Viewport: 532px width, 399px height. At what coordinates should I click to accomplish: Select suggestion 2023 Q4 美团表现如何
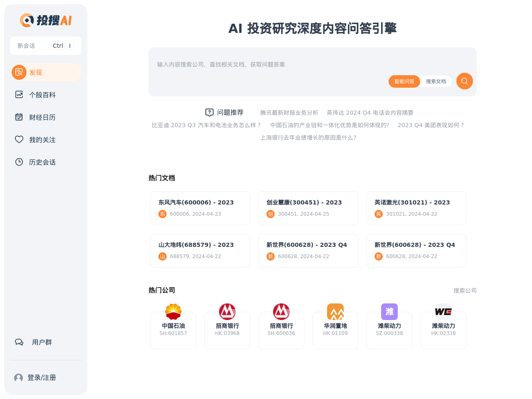point(431,125)
